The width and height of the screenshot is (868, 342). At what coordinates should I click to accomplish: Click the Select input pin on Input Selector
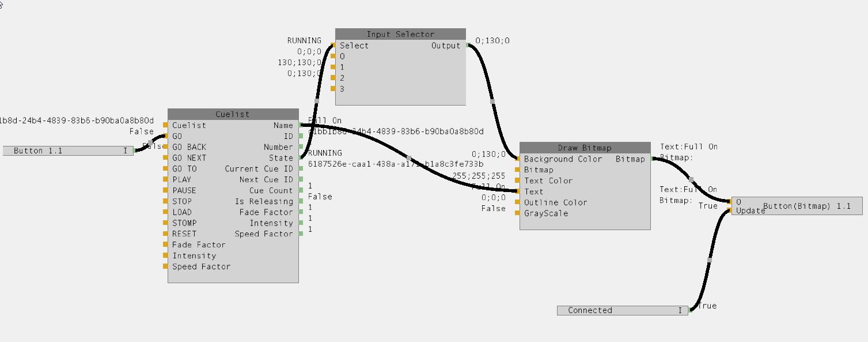click(x=333, y=46)
